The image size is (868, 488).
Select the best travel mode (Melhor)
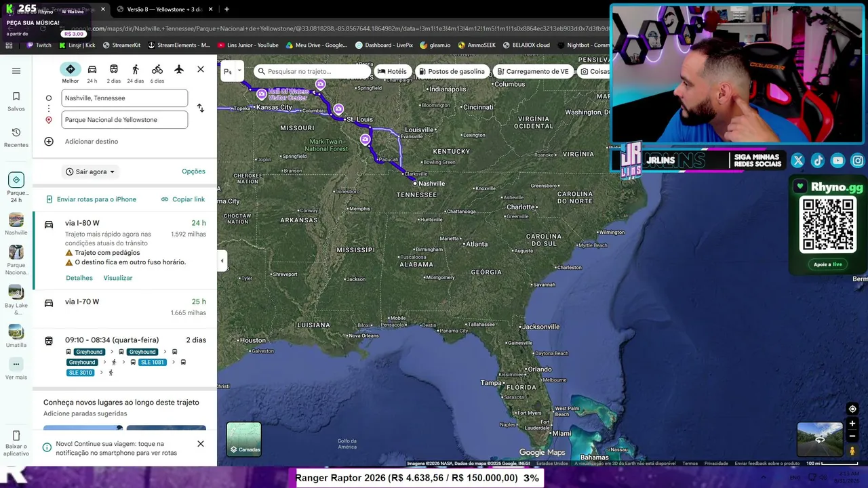[x=71, y=73]
